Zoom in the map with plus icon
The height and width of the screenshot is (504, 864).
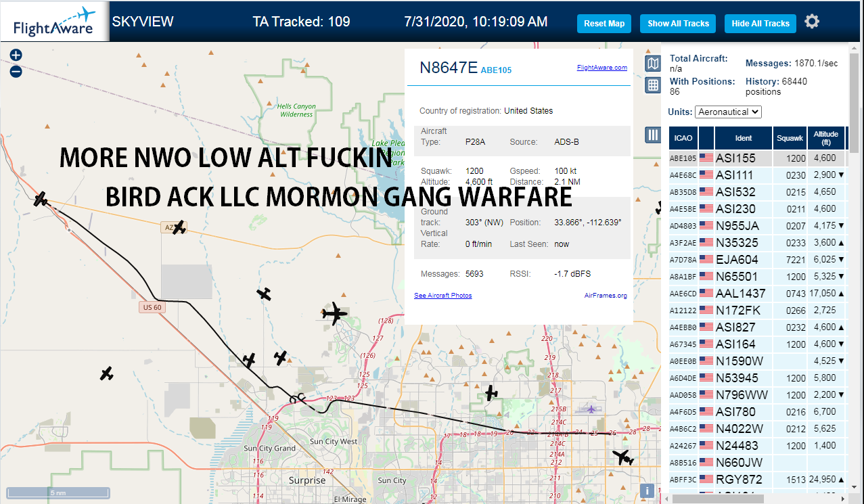pyautogui.click(x=16, y=55)
